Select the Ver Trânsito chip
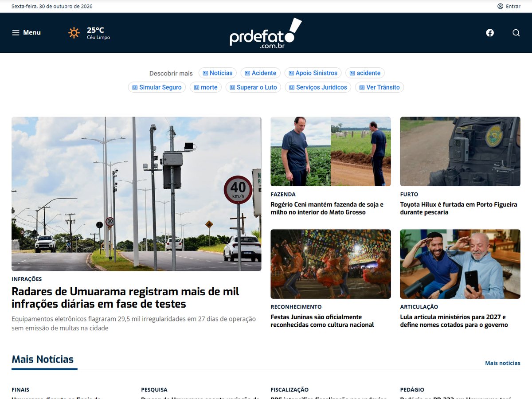This screenshot has width=532, height=399. [x=379, y=87]
